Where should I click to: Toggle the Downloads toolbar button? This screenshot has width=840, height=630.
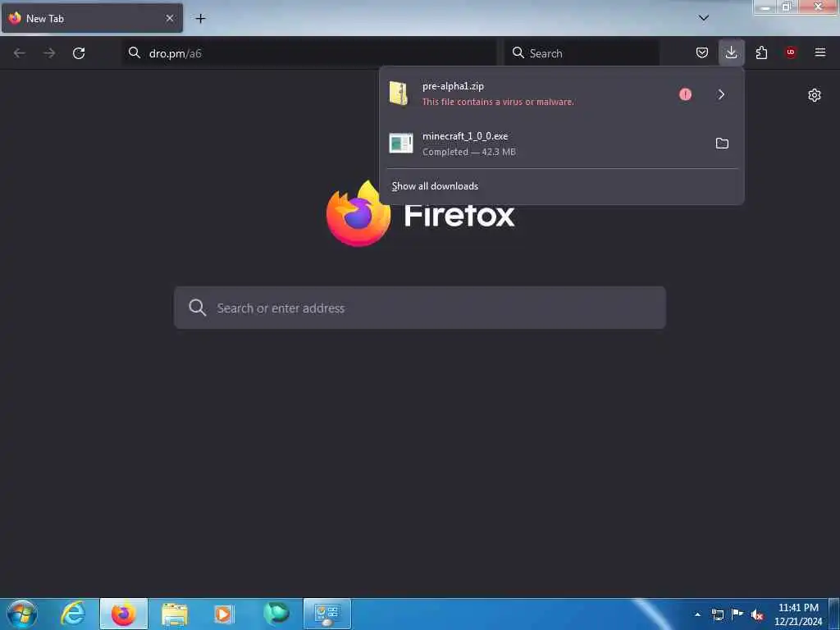coord(731,52)
